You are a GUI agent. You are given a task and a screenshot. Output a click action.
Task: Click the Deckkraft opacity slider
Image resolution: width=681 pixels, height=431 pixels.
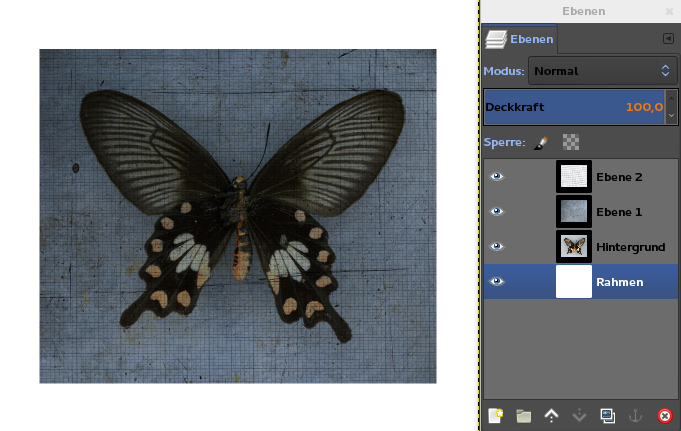click(575, 107)
